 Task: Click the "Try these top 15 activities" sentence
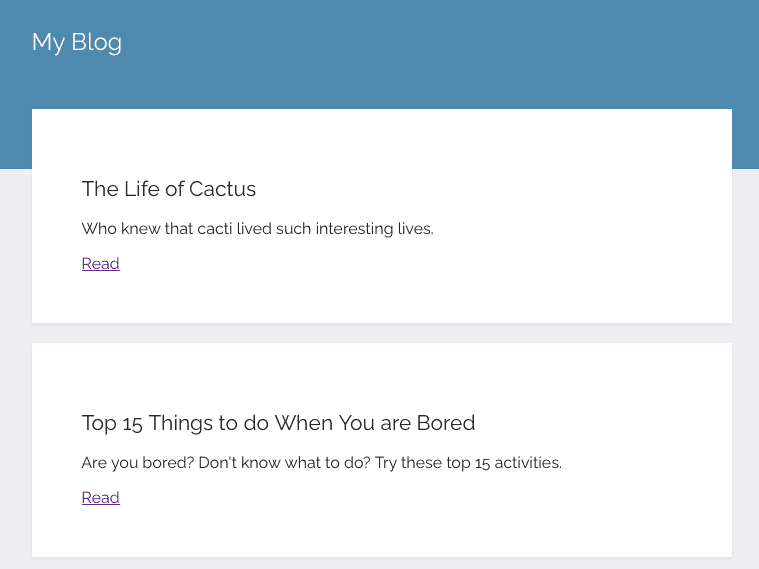[x=468, y=463]
